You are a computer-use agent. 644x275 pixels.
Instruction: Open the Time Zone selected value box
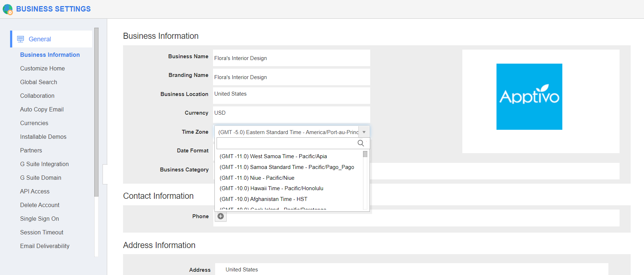292,132
